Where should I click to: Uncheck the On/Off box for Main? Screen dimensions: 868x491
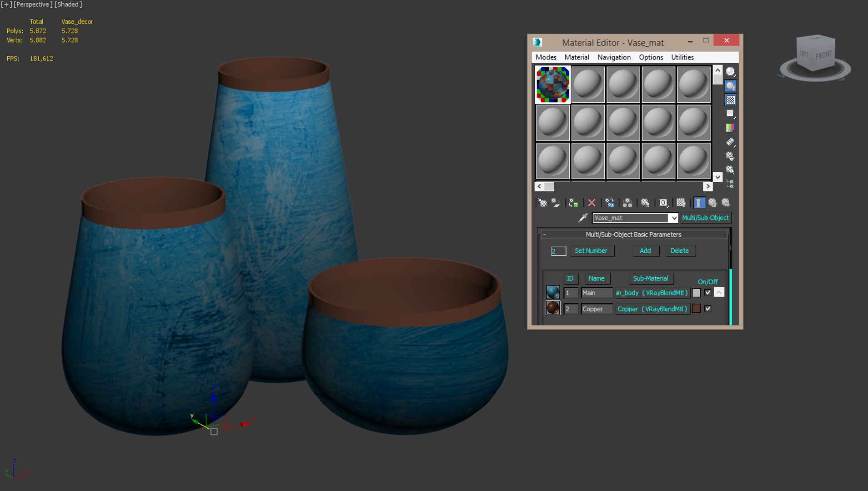(707, 293)
